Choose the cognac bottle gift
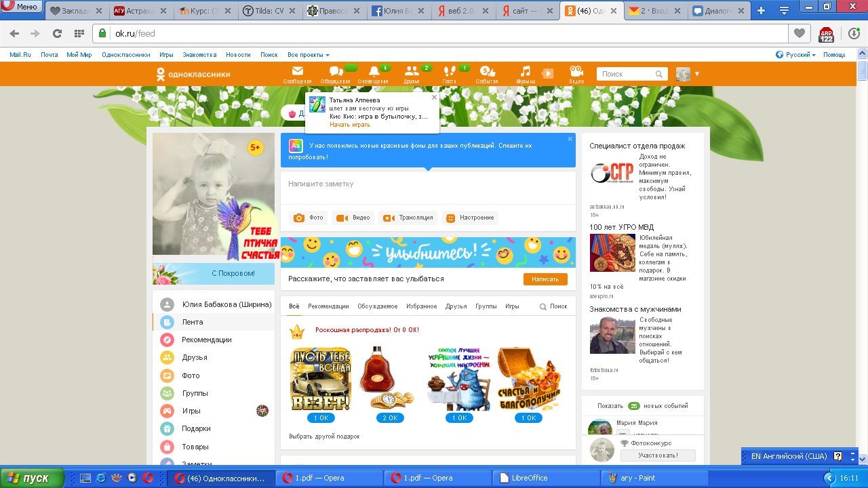 pyautogui.click(x=389, y=379)
